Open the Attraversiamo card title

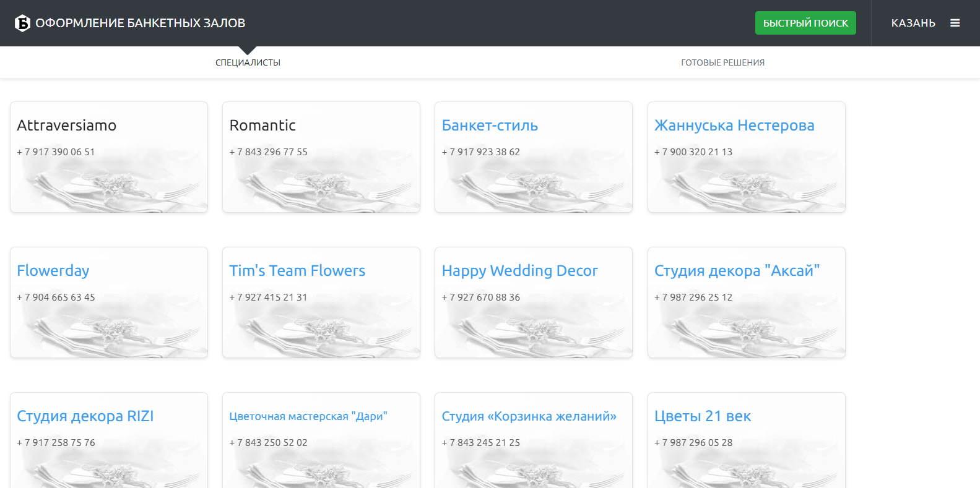pyautogui.click(x=67, y=126)
